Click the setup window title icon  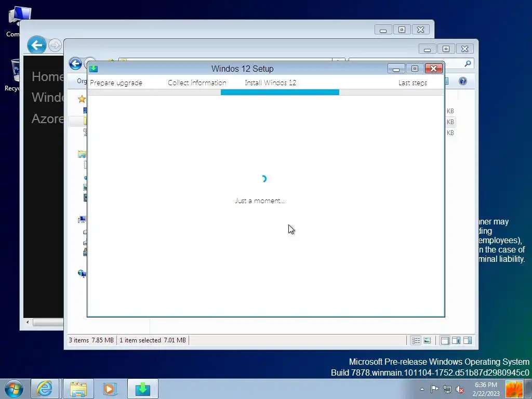[x=94, y=69]
